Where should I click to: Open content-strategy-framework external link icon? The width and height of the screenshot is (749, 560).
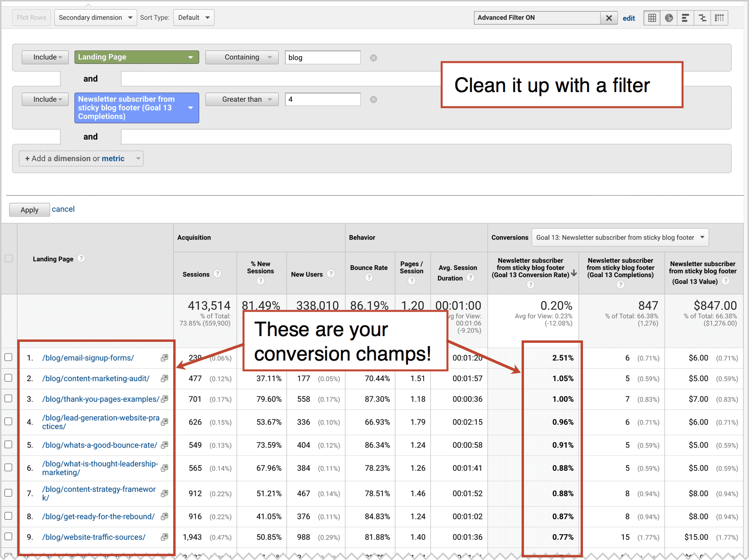click(x=165, y=493)
